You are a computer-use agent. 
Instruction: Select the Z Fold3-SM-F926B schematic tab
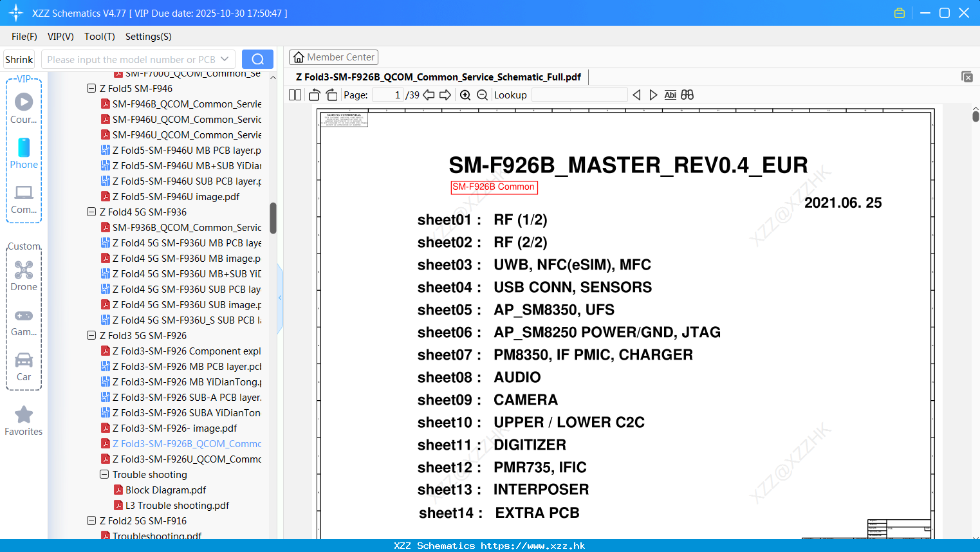point(438,77)
